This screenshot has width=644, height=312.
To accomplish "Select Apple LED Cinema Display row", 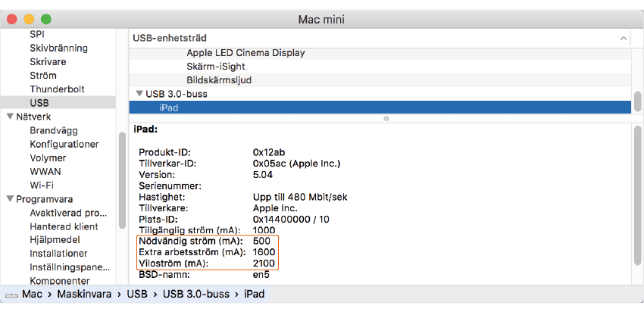I will pyautogui.click(x=380, y=53).
